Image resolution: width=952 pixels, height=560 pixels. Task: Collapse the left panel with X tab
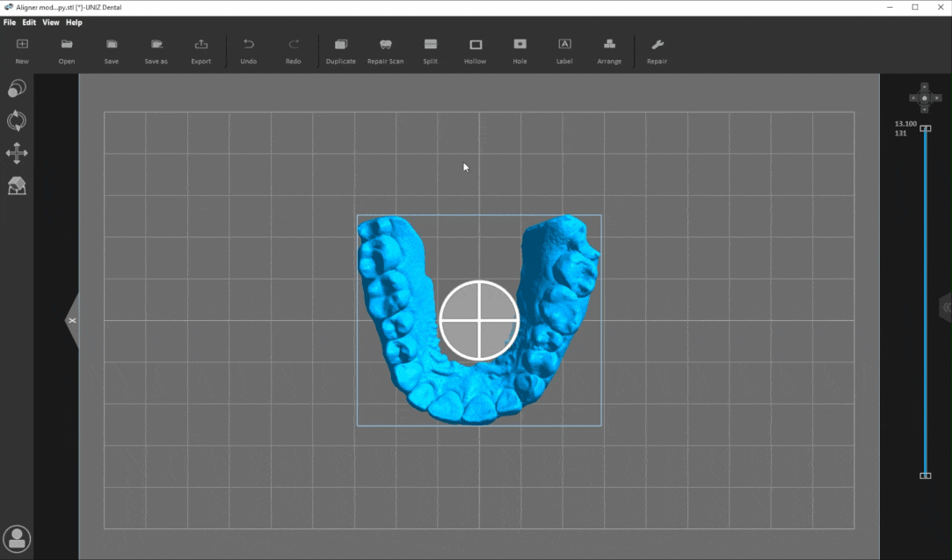(x=72, y=321)
